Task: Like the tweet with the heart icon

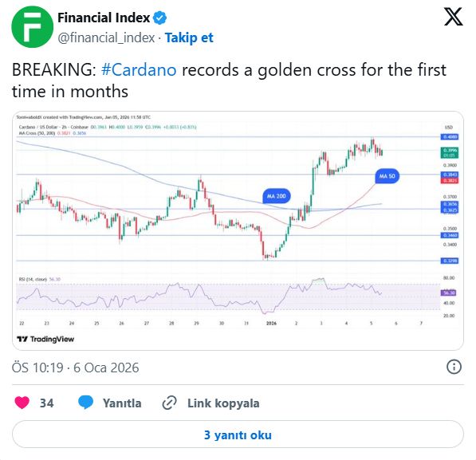Action: [22, 403]
